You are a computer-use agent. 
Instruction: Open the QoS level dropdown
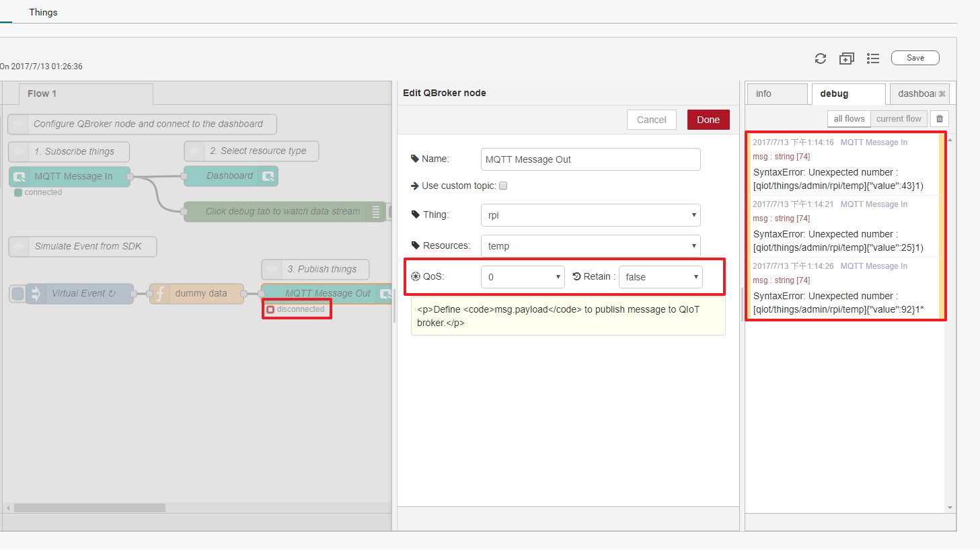523,277
